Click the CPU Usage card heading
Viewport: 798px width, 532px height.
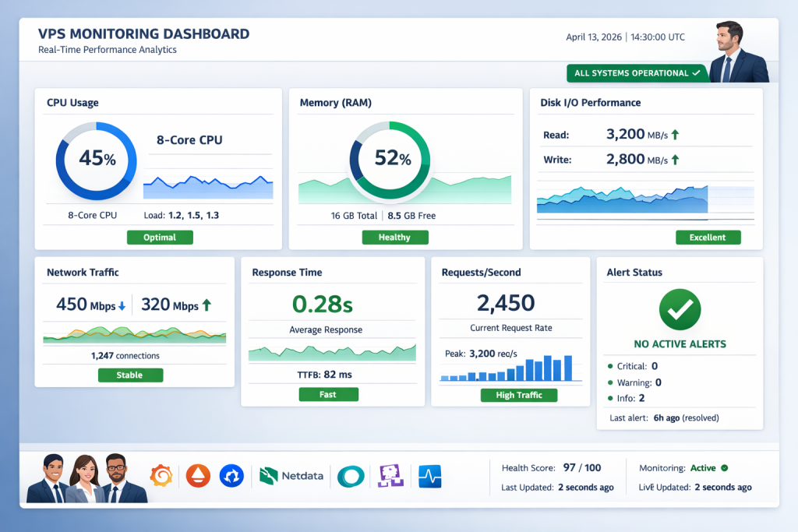(x=72, y=103)
